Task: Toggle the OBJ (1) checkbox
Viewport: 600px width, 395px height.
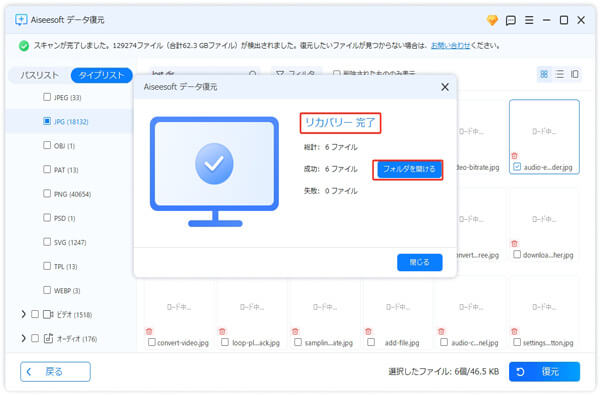Action: (47, 145)
